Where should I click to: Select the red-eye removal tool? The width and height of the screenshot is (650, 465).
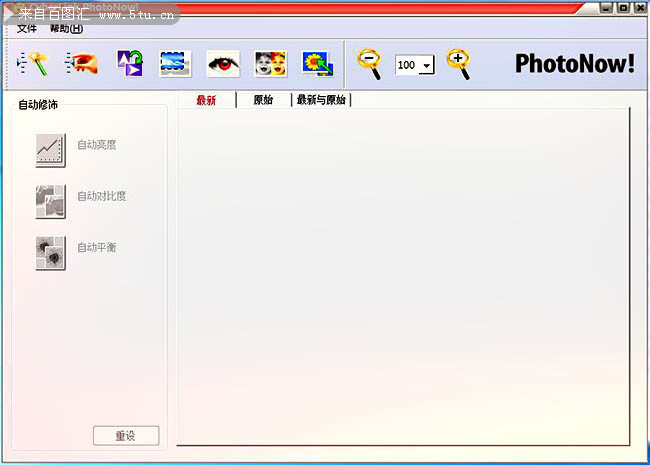point(223,64)
